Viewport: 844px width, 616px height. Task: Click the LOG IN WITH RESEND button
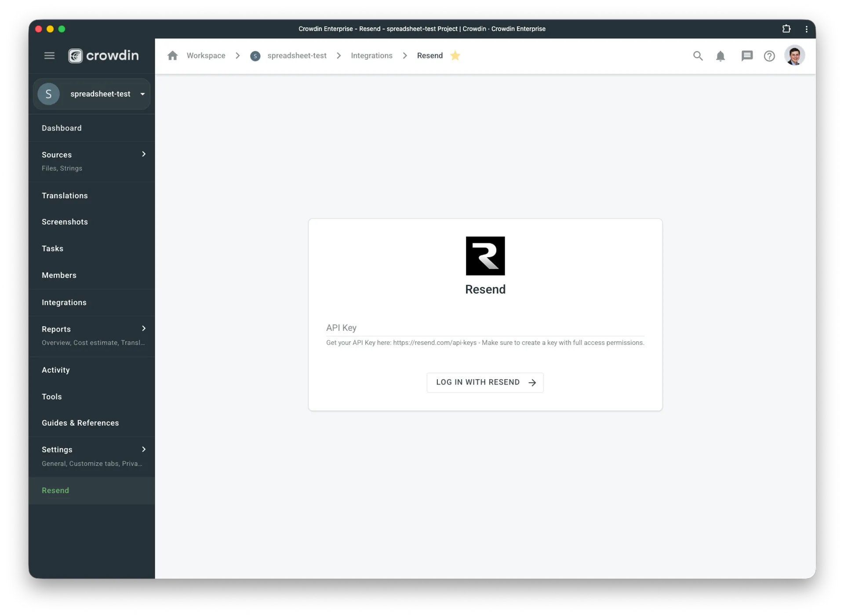point(485,382)
